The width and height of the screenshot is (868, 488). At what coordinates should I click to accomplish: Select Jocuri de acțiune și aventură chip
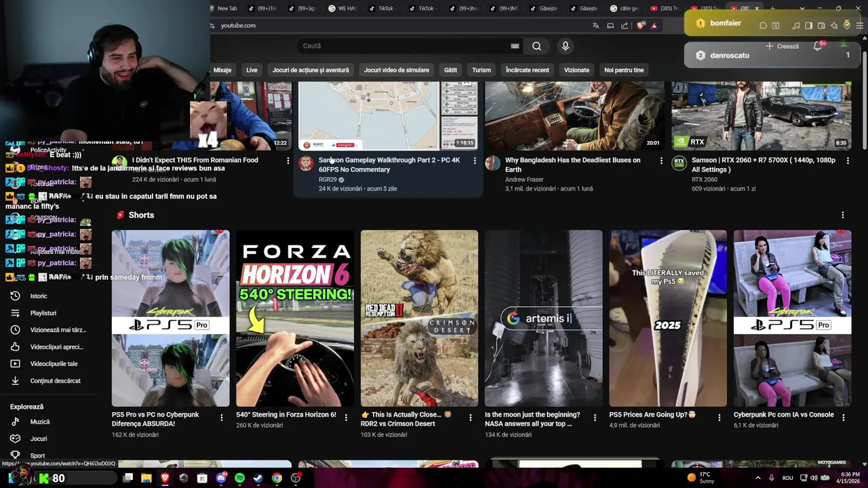tap(311, 70)
